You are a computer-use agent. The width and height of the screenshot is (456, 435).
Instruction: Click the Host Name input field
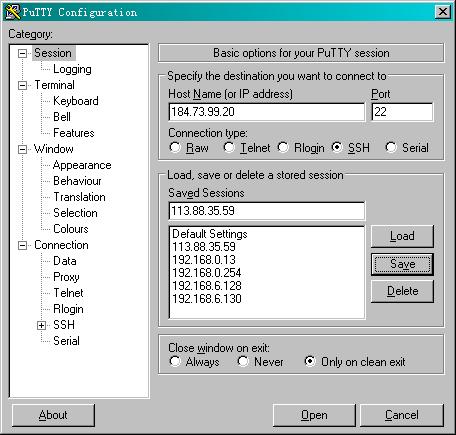pyautogui.click(x=267, y=112)
